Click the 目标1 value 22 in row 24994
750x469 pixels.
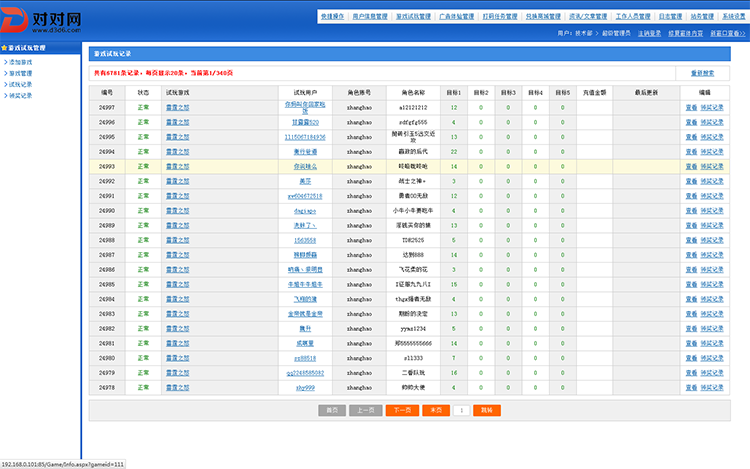click(x=453, y=152)
